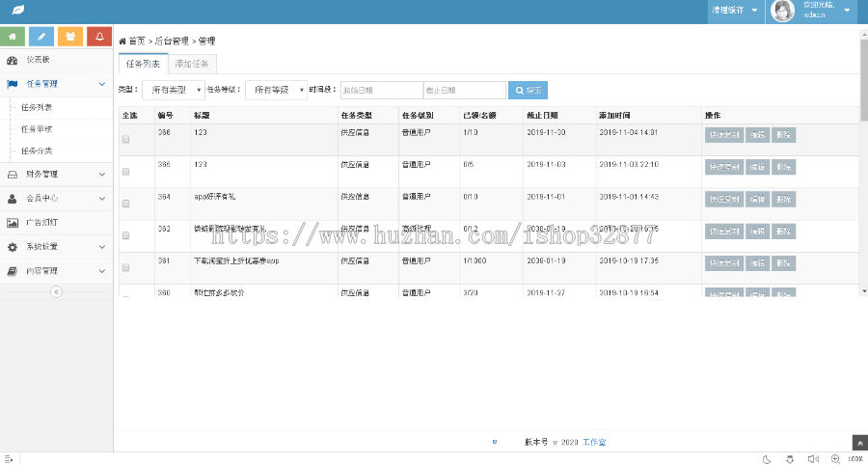Click 编辑 edit button in row 361
Screen dimensions: 868x465
(x=757, y=263)
